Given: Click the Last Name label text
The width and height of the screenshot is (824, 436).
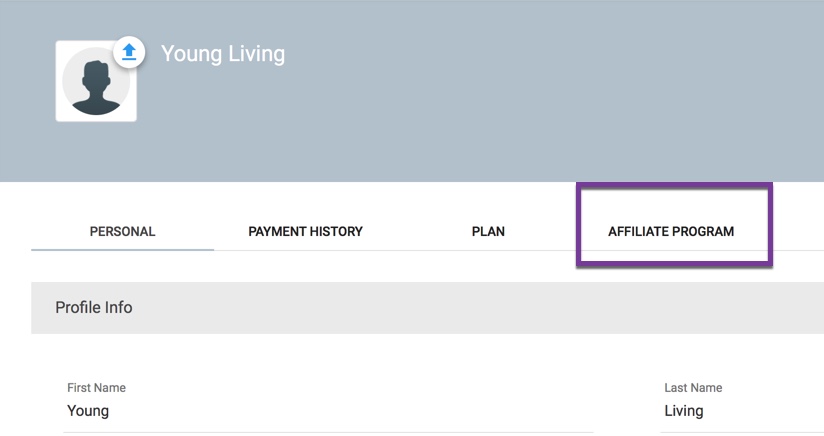Looking at the screenshot, I should [693, 388].
